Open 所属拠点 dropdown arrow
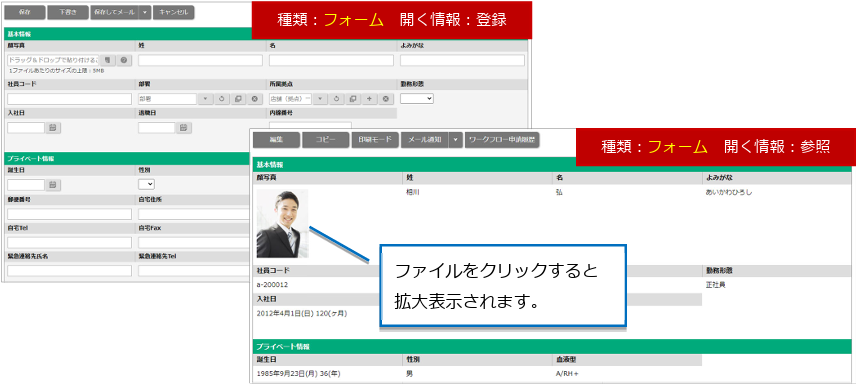Viewport: 856px width, 387px height. pyautogui.click(x=320, y=99)
